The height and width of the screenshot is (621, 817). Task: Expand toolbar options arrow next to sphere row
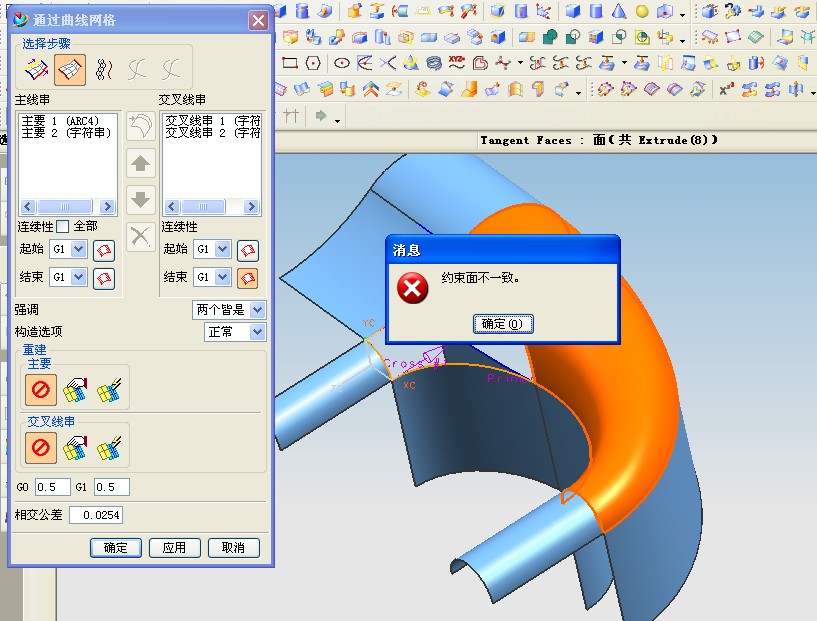[x=682, y=16]
